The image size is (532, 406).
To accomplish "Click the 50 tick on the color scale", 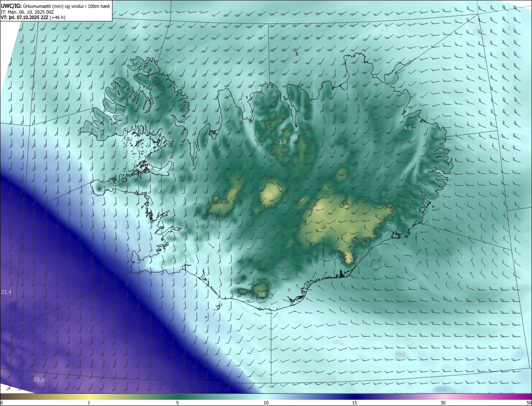I will [x=529, y=403].
